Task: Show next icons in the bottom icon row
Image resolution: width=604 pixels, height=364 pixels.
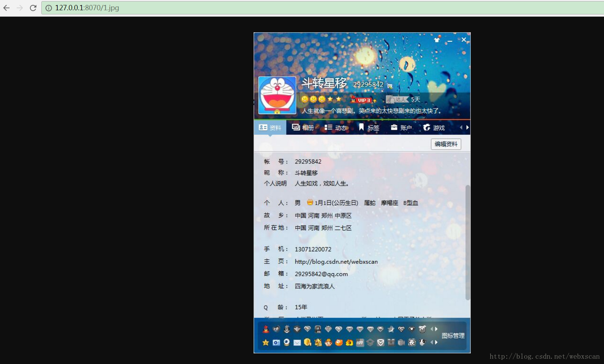Action: click(x=437, y=342)
